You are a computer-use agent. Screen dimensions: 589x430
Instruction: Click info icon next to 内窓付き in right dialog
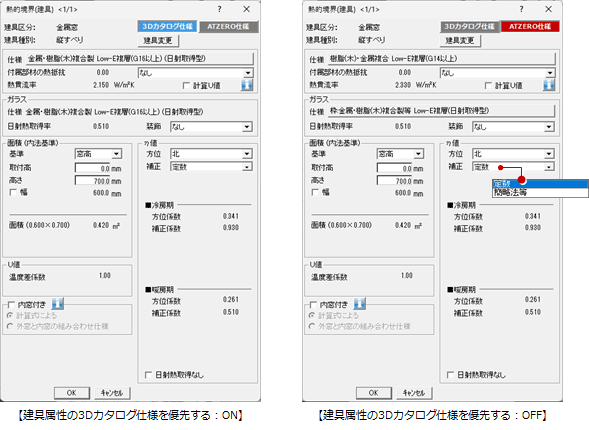pos(359,303)
